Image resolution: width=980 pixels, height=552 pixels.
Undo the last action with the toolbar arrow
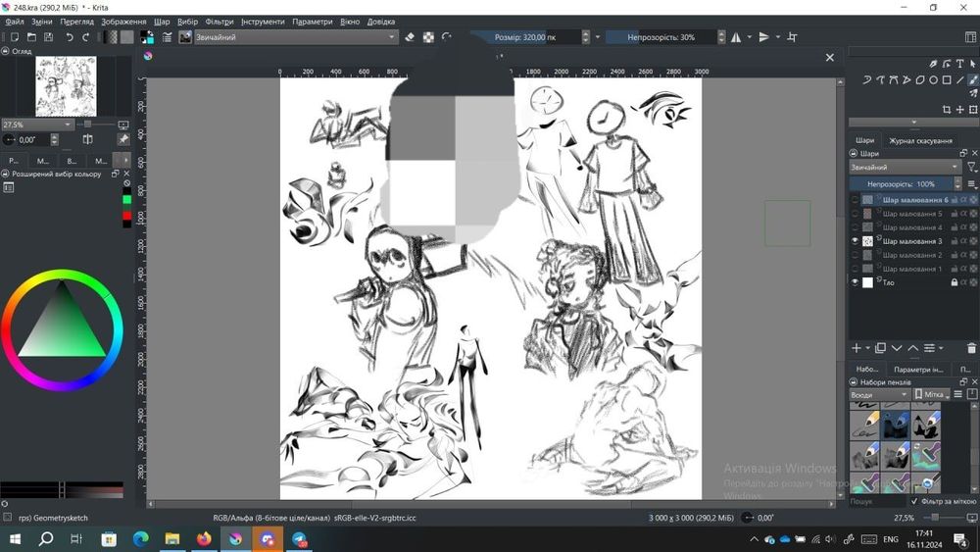(70, 37)
